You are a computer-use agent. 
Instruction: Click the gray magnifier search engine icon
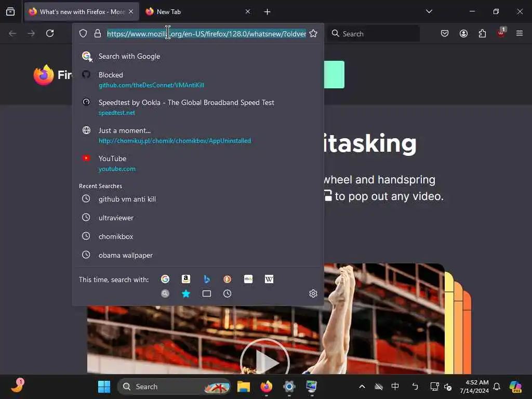click(x=165, y=294)
